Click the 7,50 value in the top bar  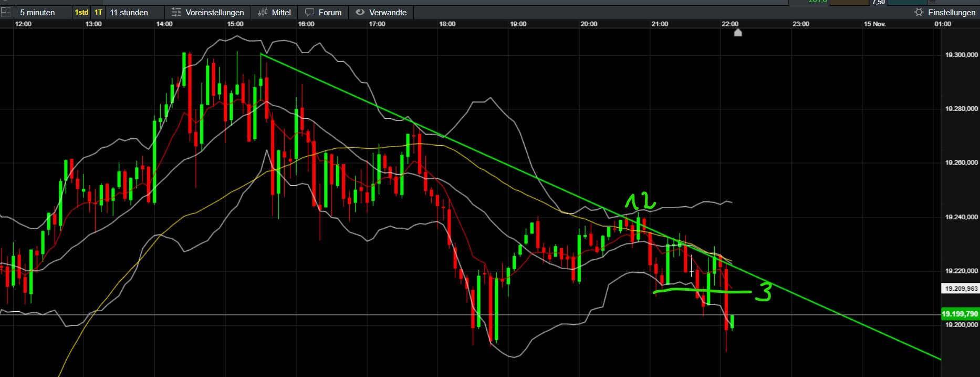[879, 3]
